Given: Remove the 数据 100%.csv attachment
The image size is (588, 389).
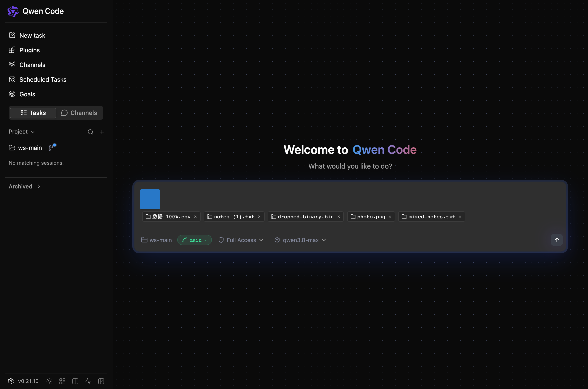Looking at the screenshot, I should (x=195, y=217).
